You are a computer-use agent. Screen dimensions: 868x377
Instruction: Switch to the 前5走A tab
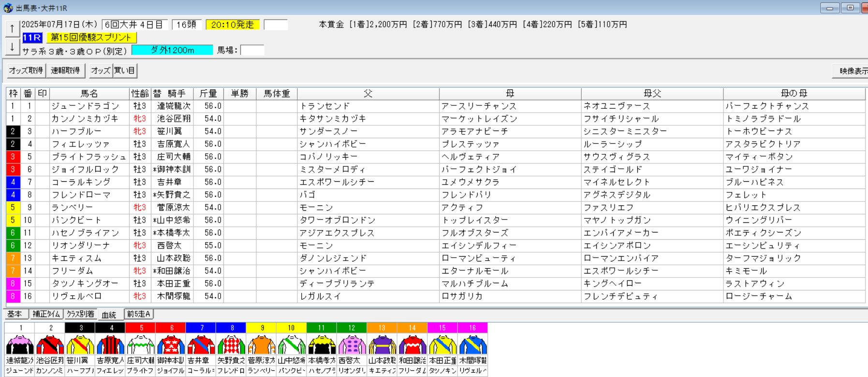pos(139,314)
